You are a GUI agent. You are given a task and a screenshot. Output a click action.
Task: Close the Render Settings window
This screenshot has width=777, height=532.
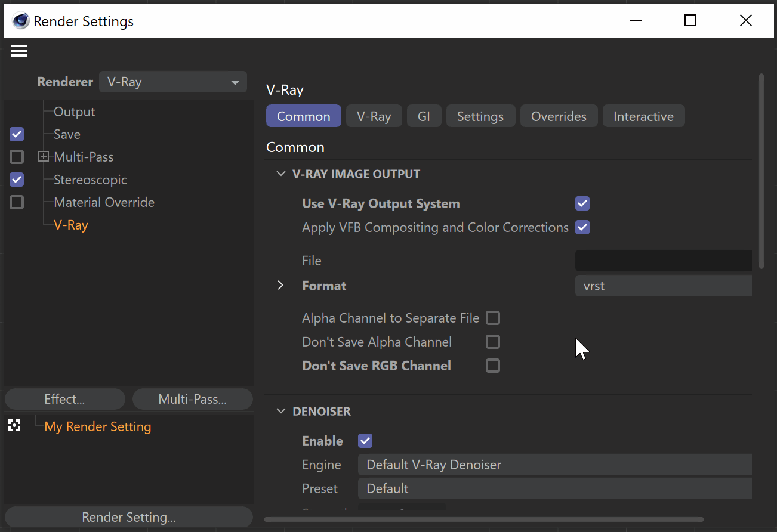pos(745,21)
